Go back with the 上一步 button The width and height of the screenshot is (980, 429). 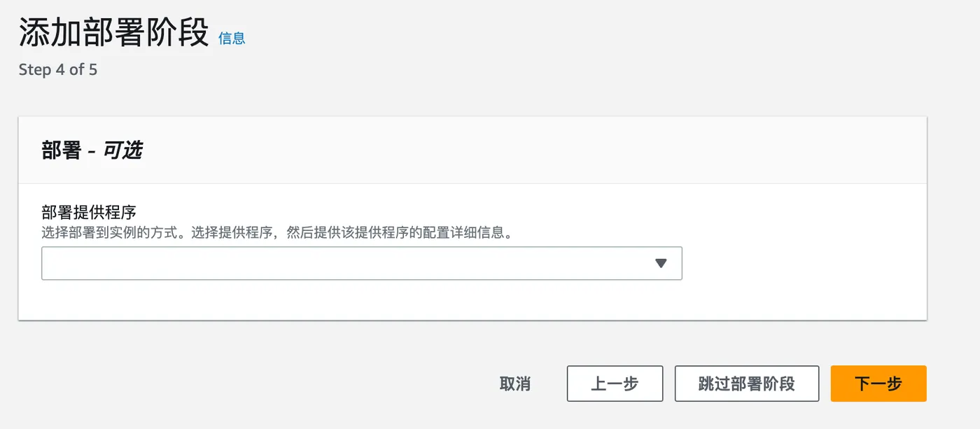615,384
